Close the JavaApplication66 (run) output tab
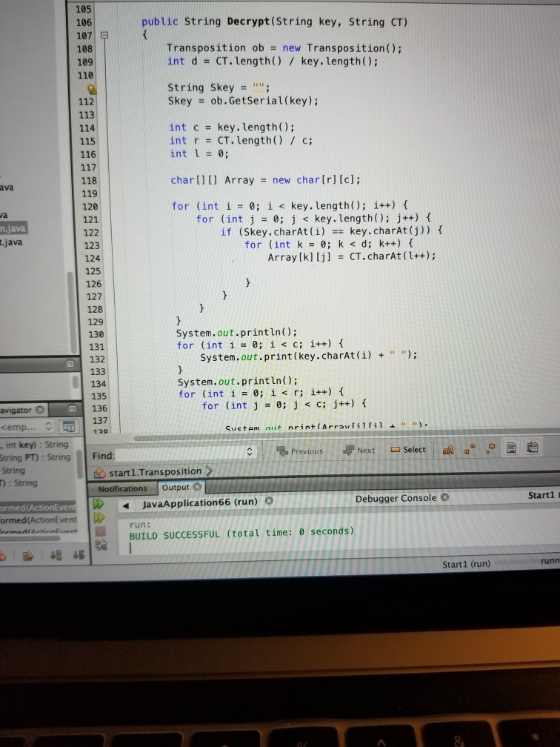The height and width of the screenshot is (747, 560). (269, 501)
